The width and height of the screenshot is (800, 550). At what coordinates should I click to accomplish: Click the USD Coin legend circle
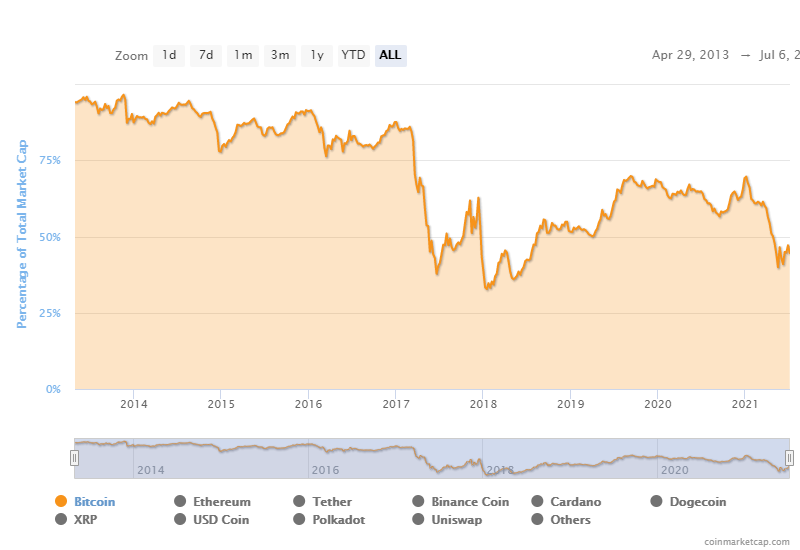pos(180,520)
